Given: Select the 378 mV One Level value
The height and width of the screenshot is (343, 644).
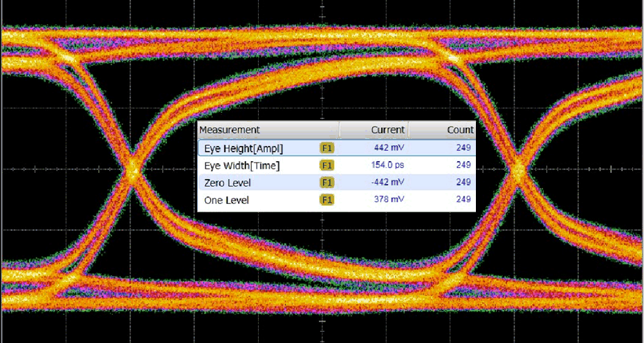Looking at the screenshot, I should tap(389, 200).
